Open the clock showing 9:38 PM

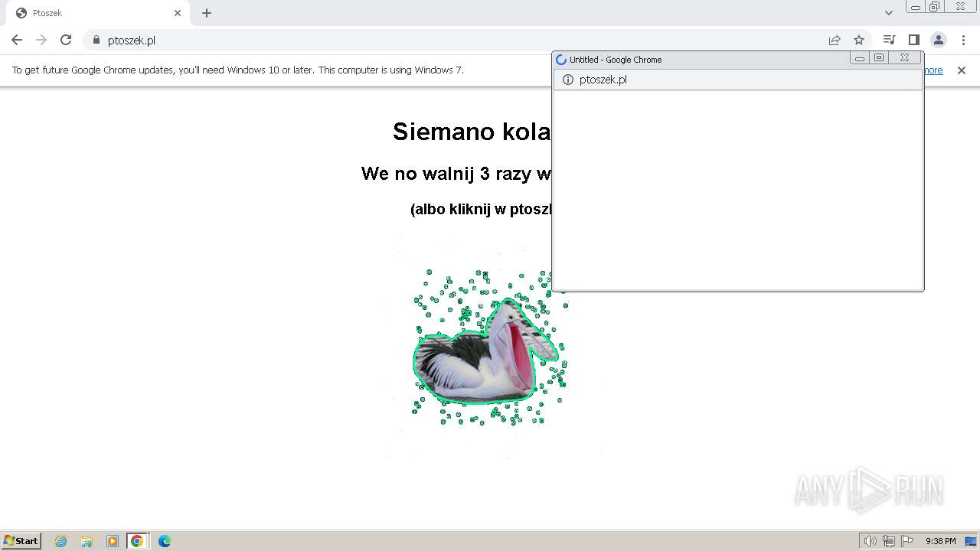coord(940,541)
